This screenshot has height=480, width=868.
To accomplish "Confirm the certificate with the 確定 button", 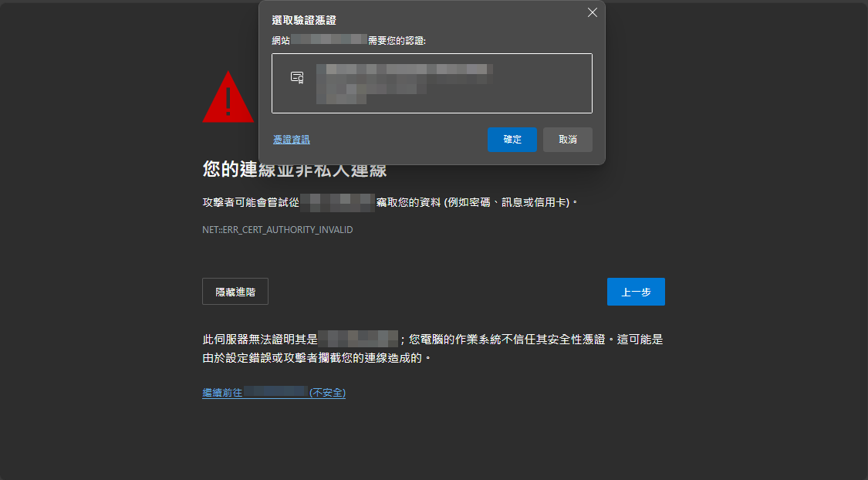I will 512,140.
